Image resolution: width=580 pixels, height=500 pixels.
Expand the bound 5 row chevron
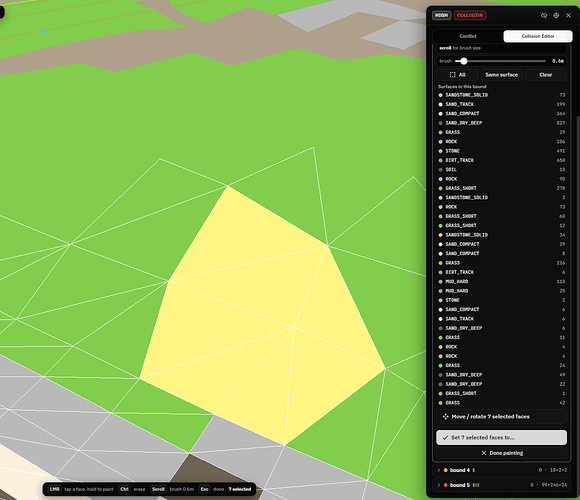coord(439,485)
